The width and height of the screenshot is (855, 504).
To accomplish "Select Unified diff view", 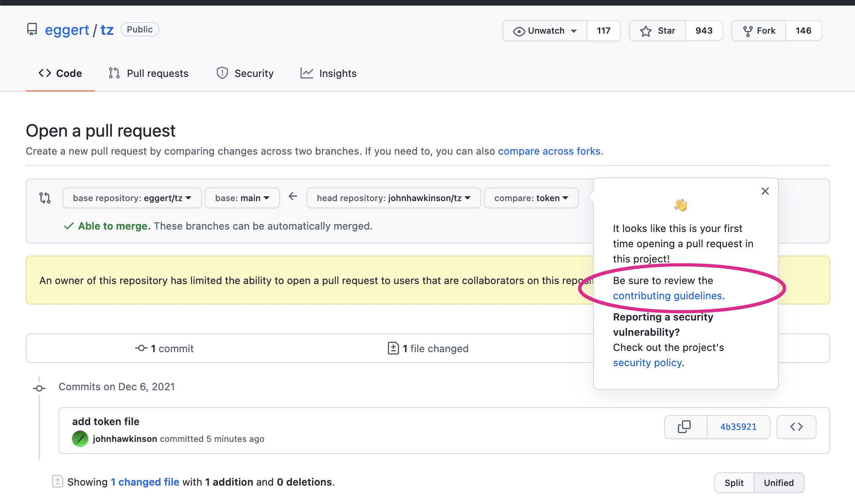I will click(x=778, y=483).
